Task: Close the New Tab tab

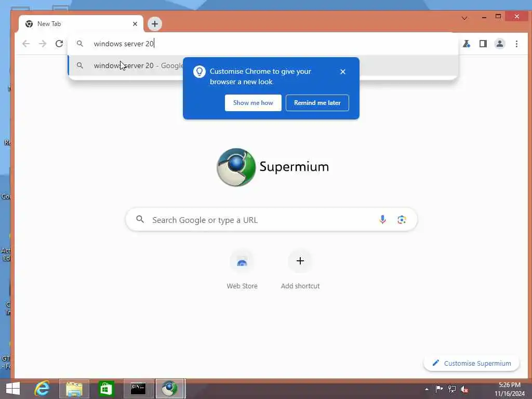Action: pyautogui.click(x=135, y=24)
